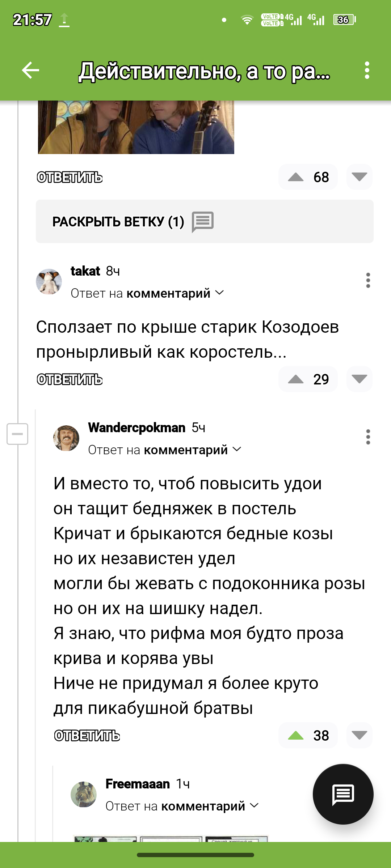Open Wandercpokman's profile username link
Image resolution: width=391 pixels, height=868 pixels.
[136, 427]
